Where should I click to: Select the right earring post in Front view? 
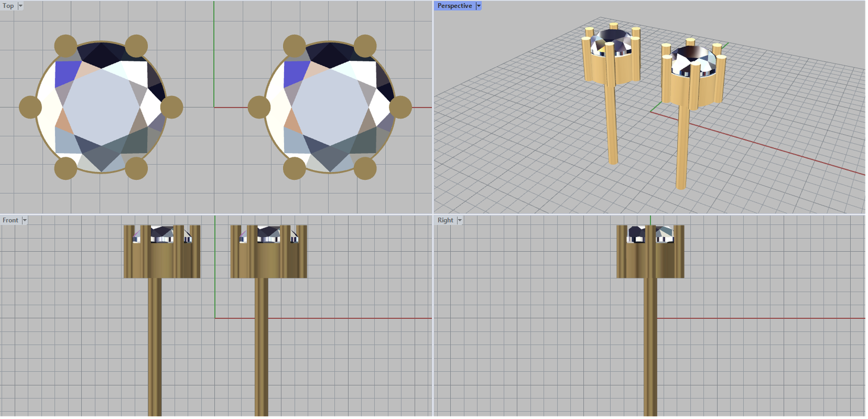261,347
